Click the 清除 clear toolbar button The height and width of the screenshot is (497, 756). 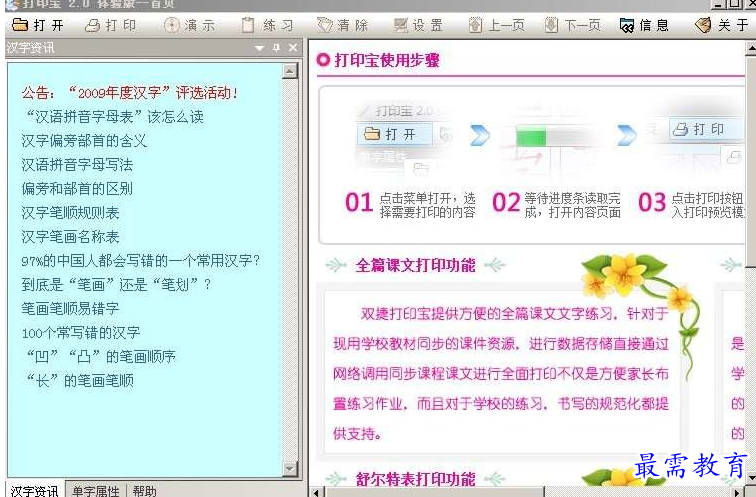(x=343, y=25)
